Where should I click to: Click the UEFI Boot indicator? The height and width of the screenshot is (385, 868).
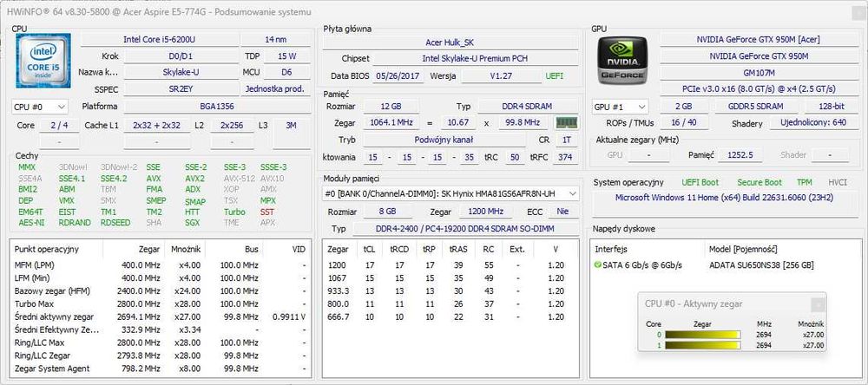coord(700,182)
